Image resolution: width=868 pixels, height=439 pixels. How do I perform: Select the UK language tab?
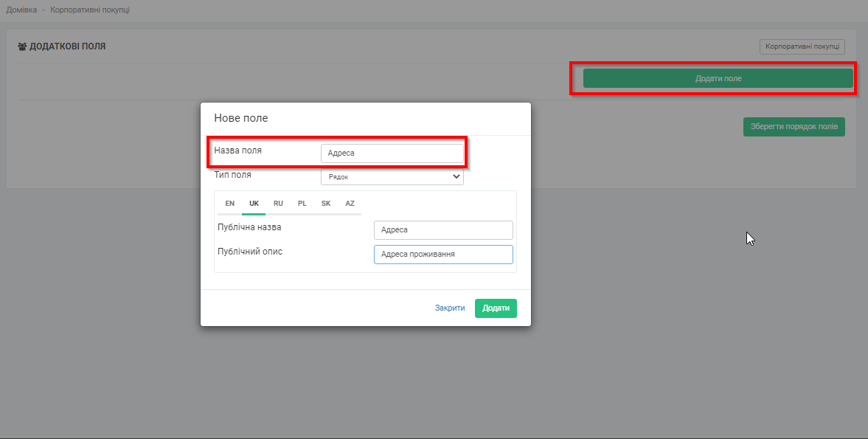[254, 203]
